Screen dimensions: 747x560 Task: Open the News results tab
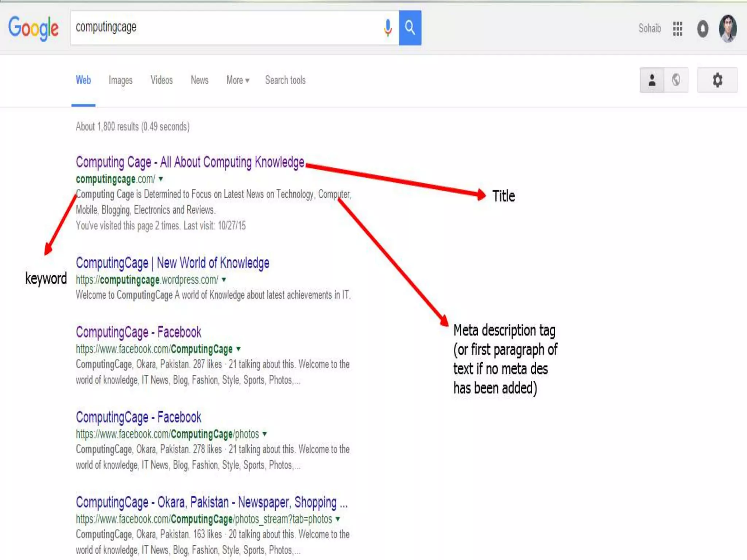pos(200,80)
